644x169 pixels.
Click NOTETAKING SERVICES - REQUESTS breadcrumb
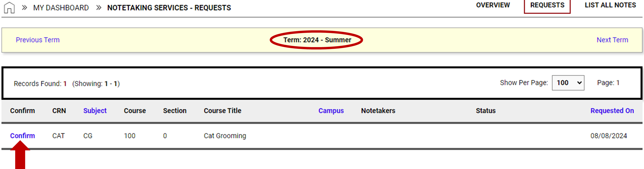(x=169, y=8)
